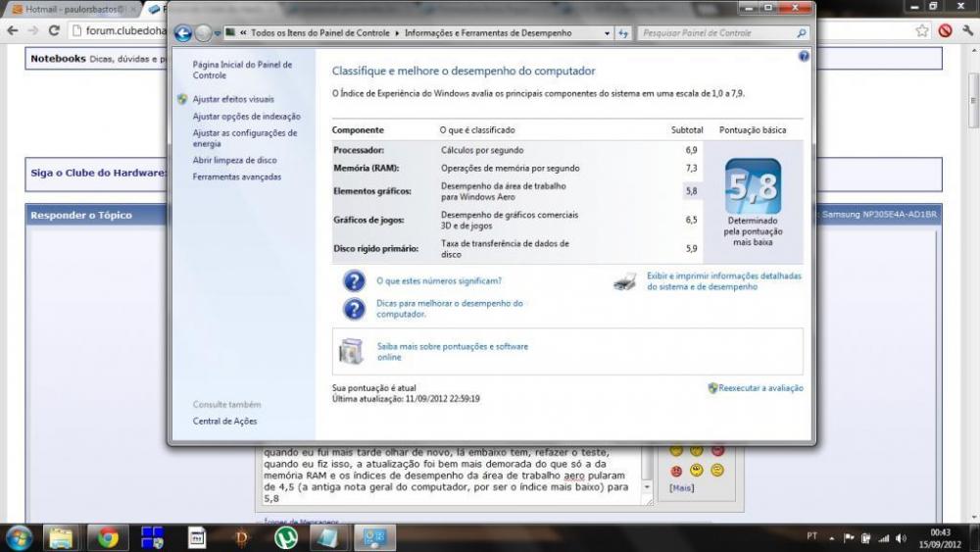Click the help question mark icon in the Control Panel

[805, 56]
